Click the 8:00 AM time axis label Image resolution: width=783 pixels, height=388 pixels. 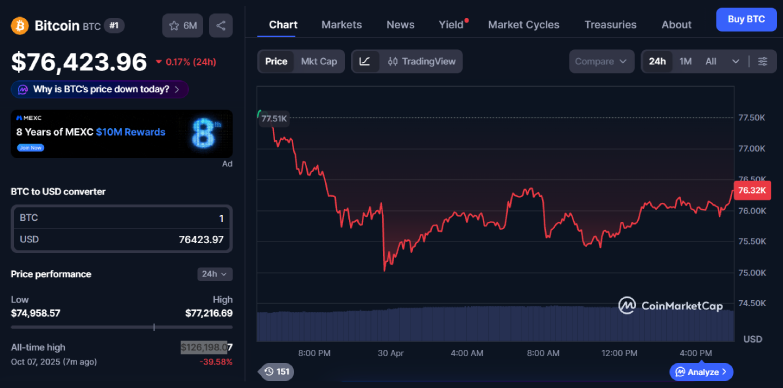click(x=543, y=353)
